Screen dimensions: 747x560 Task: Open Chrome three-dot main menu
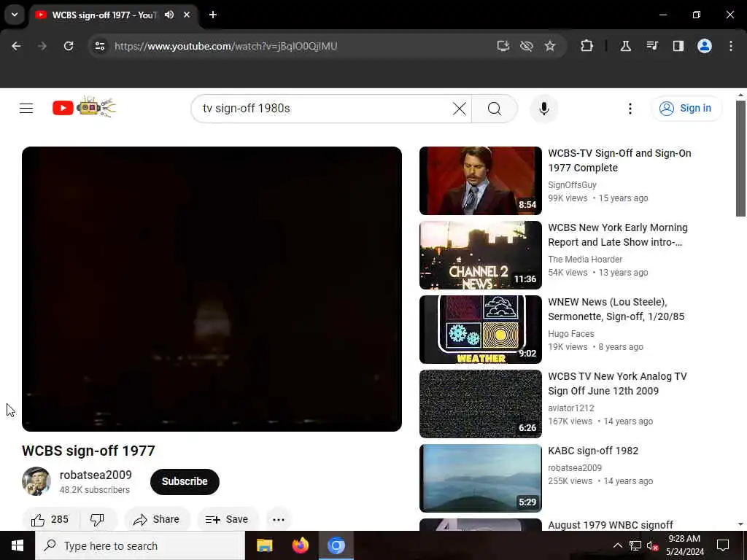pyautogui.click(x=730, y=46)
